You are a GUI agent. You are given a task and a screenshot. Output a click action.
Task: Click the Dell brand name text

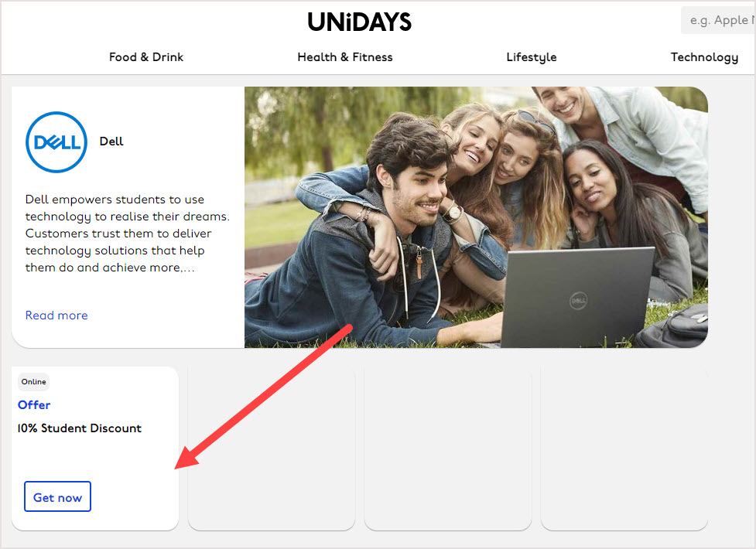(x=111, y=142)
